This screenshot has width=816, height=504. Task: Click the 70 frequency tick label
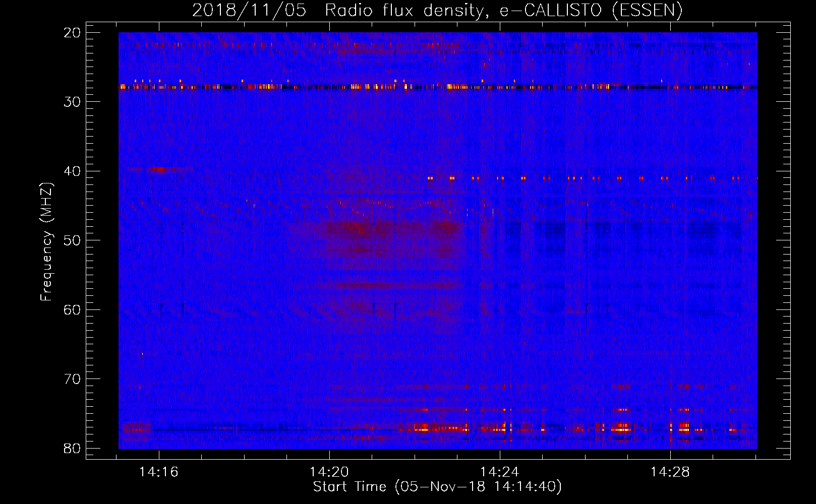(73, 379)
